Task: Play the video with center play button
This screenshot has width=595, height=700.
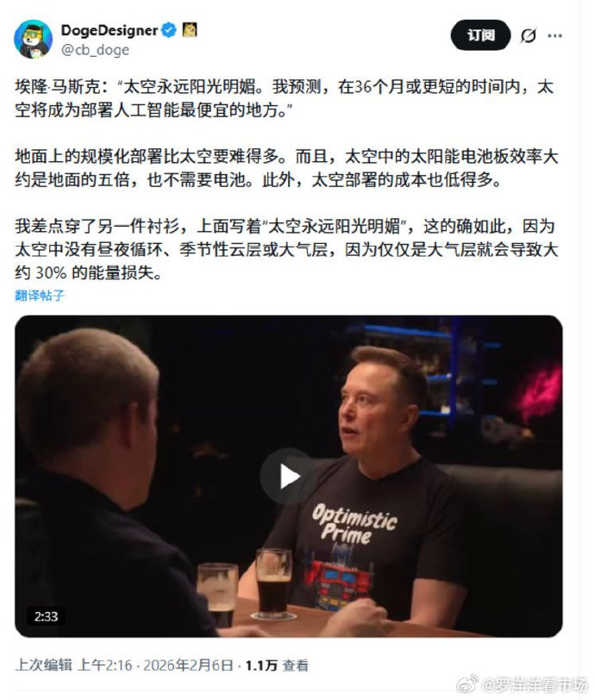Action: pyautogui.click(x=289, y=477)
